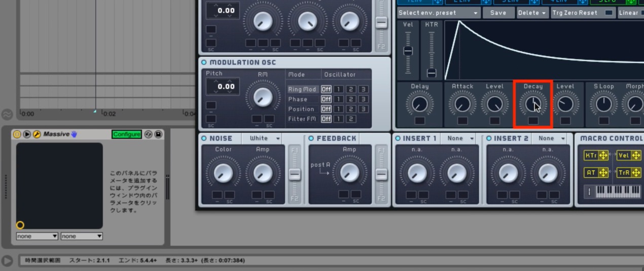Click the modulation slot under Decay knob

(533, 121)
